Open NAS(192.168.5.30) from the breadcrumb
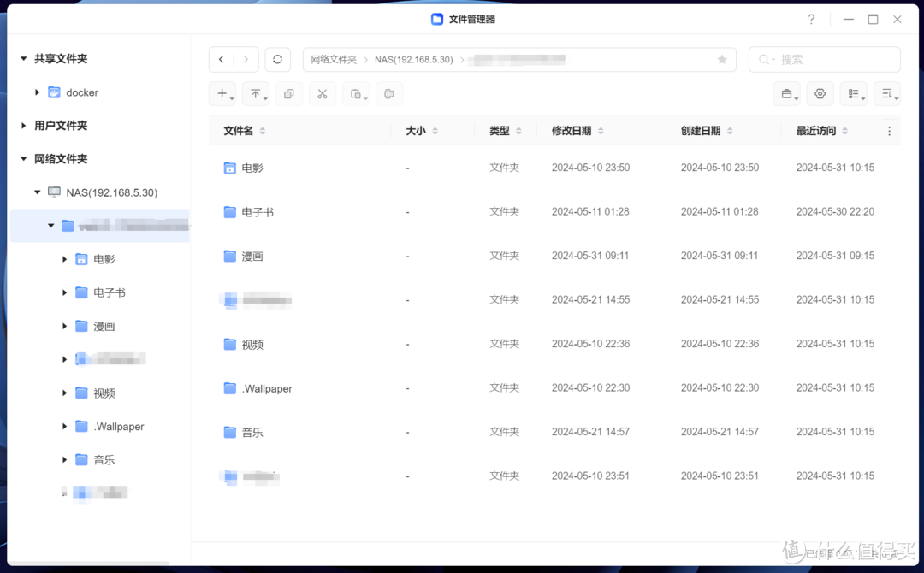The height and width of the screenshot is (573, 924). (414, 59)
